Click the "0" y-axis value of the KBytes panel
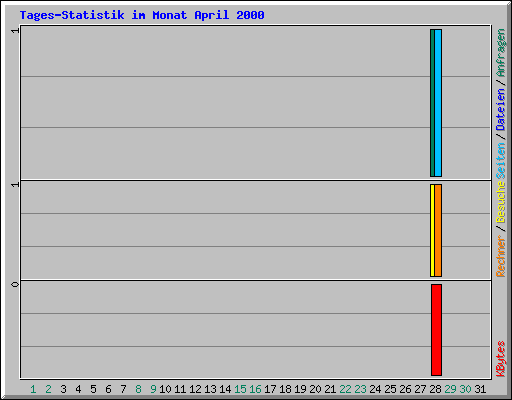The height and width of the screenshot is (400, 512). click(x=15, y=284)
